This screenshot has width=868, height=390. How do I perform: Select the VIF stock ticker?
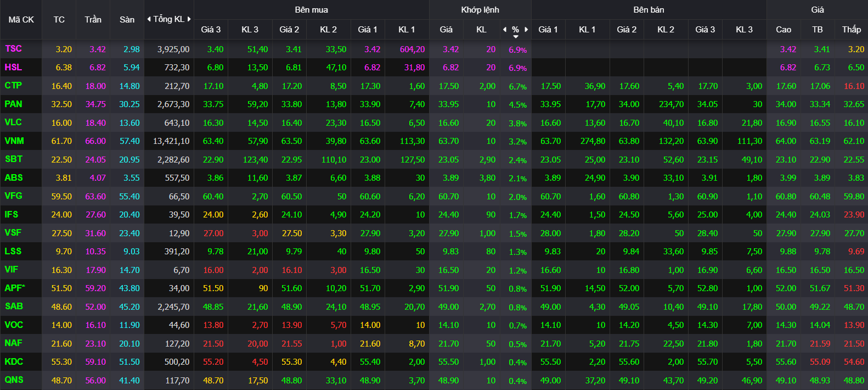[12, 270]
